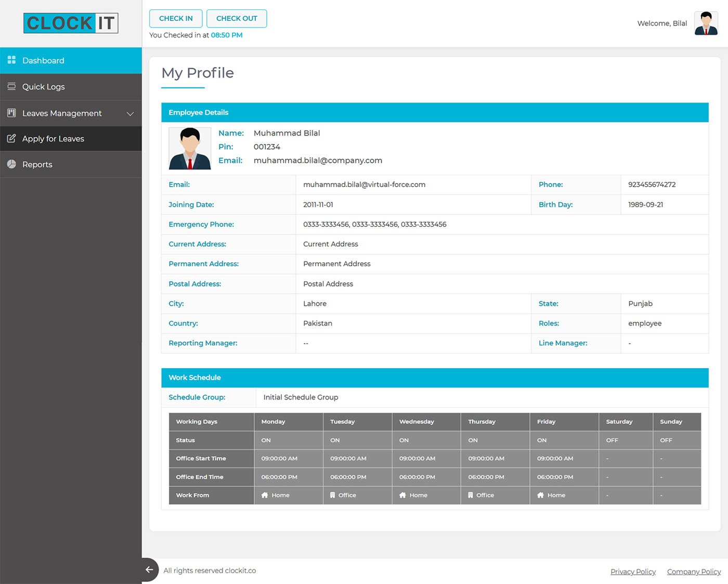
Task: Open the Quick Logs menu item
Action: pos(44,87)
